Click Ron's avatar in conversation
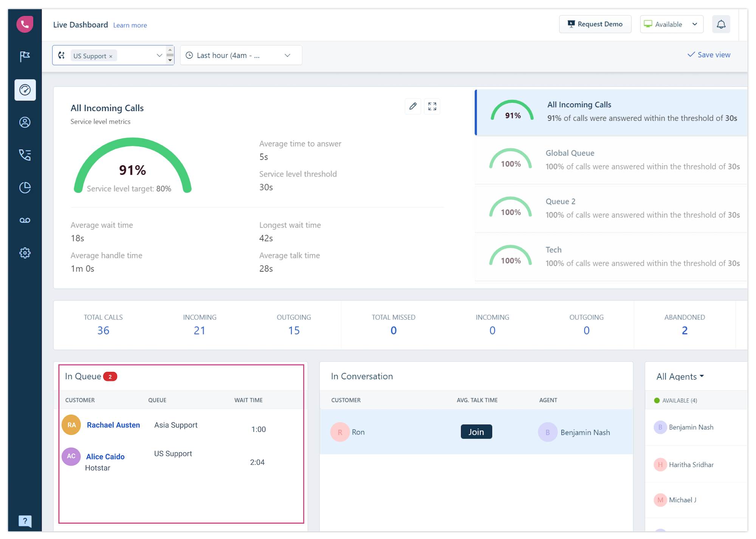The width and height of the screenshot is (756, 539). pyautogui.click(x=340, y=432)
